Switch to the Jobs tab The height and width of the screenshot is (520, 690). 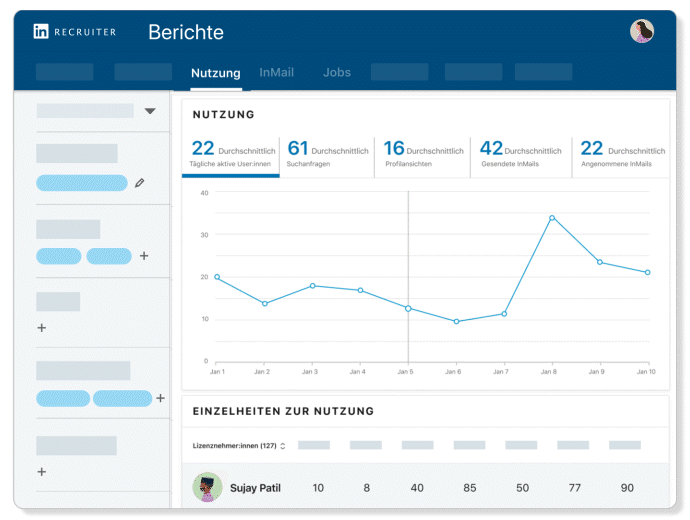(x=337, y=73)
